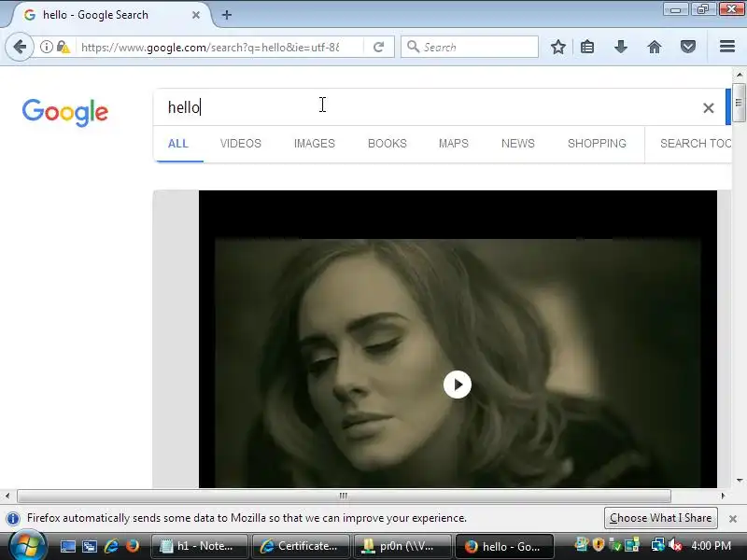Save to Pocket icon in toolbar
Viewport: 747px width, 560px height.
(687, 47)
